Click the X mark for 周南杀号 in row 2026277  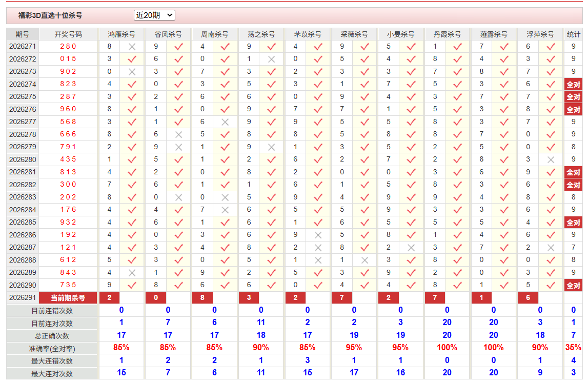[x=225, y=122]
